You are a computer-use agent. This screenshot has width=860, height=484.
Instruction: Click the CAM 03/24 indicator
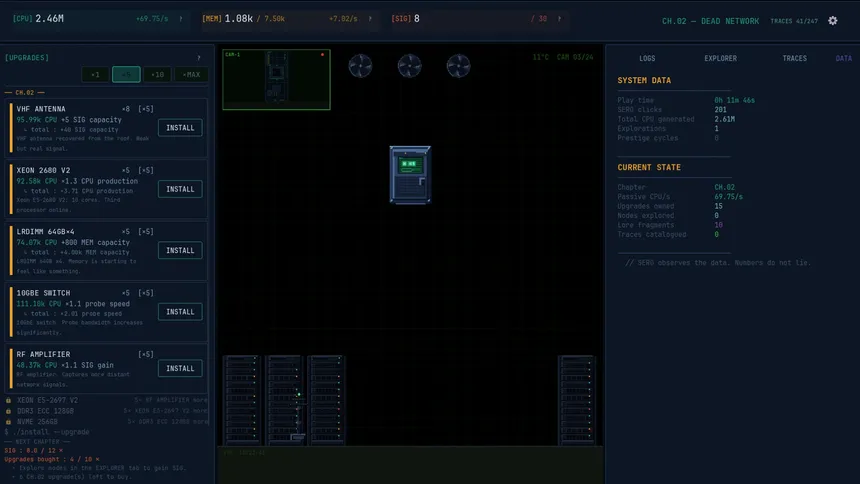click(x=575, y=57)
